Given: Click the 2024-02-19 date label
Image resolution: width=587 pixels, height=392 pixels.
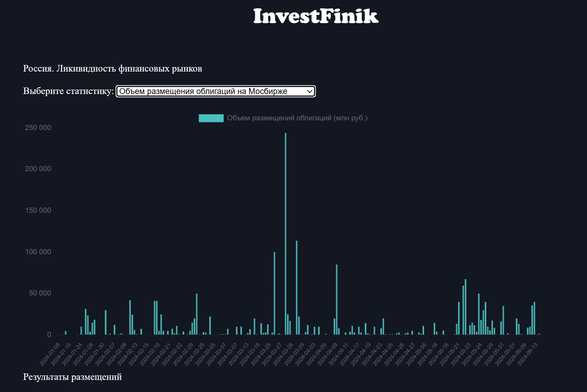Looking at the screenshot, I should coord(150,354).
